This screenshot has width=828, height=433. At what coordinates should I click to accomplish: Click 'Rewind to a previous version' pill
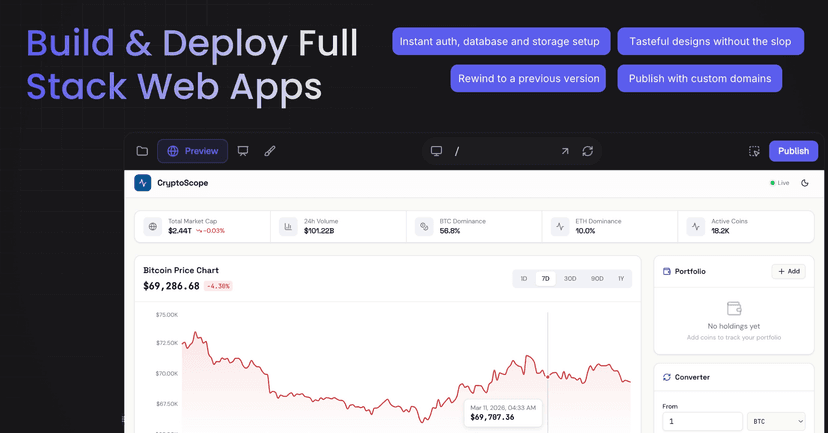tap(529, 78)
